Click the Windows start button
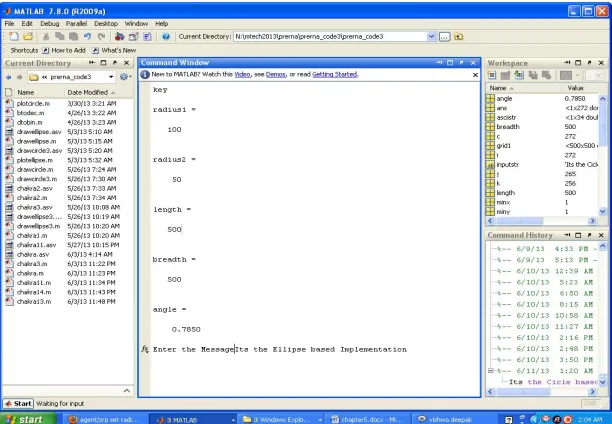The image size is (612, 424). [28, 419]
